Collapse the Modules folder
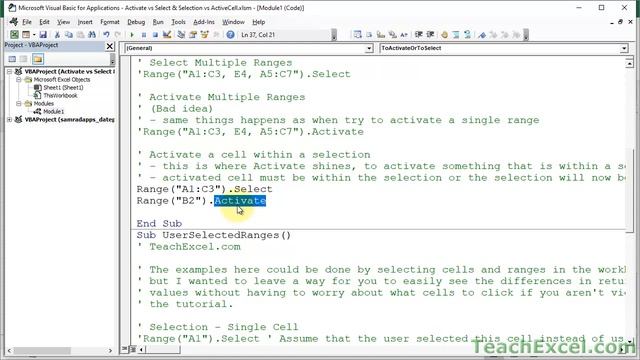This screenshot has width=640, height=360. [19, 104]
